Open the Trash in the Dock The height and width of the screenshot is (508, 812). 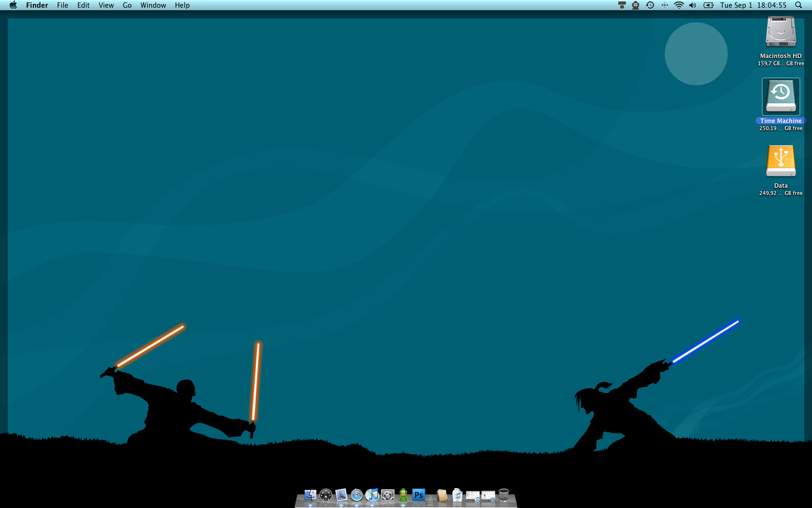504,495
